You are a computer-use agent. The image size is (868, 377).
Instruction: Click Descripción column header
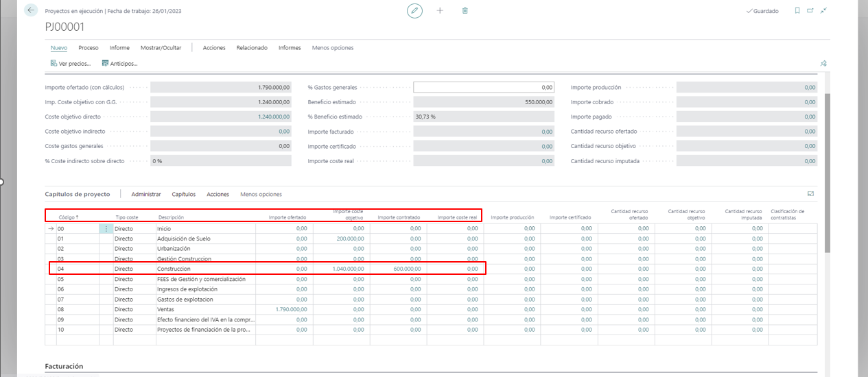pyautogui.click(x=172, y=217)
